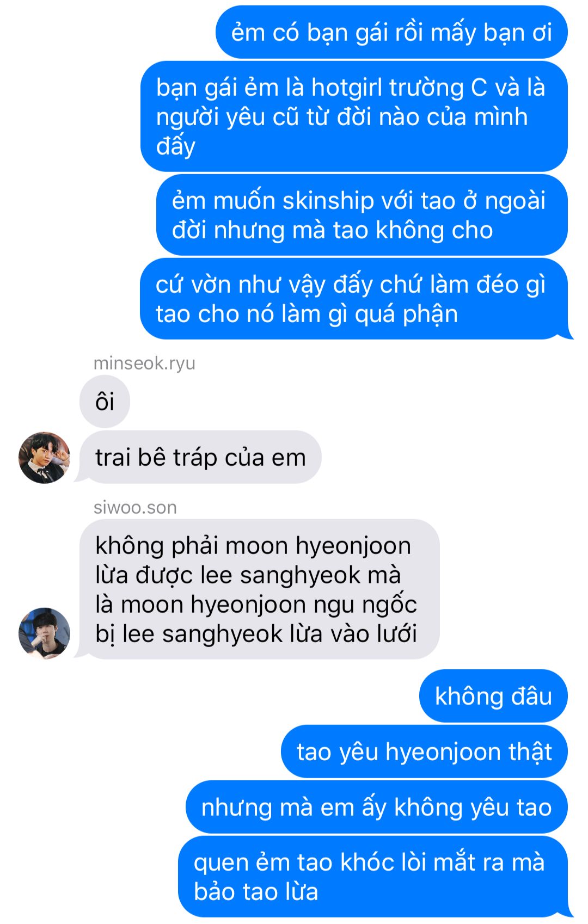Select the bubble about hotgirl trường C

[x=354, y=116]
